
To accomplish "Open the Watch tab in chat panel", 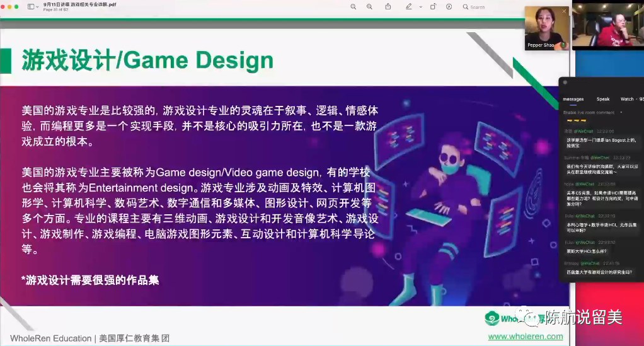I will pyautogui.click(x=628, y=99).
